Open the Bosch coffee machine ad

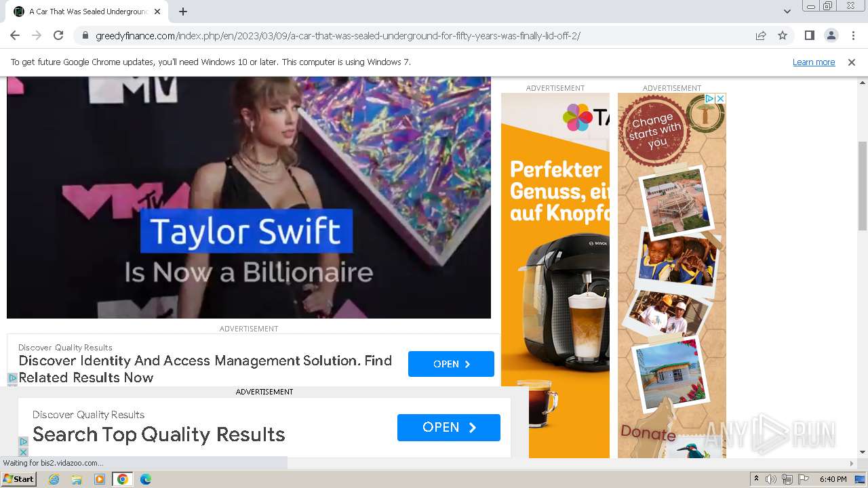(555, 275)
